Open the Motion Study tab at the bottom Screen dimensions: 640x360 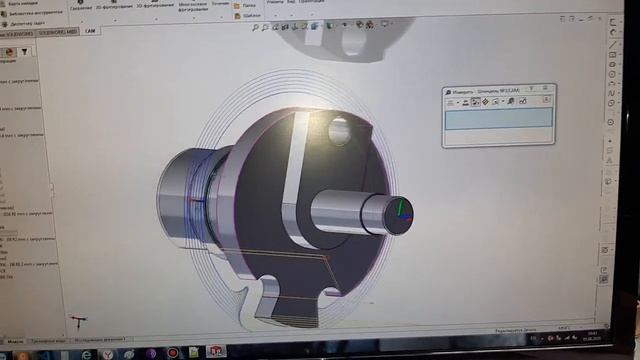100,339
